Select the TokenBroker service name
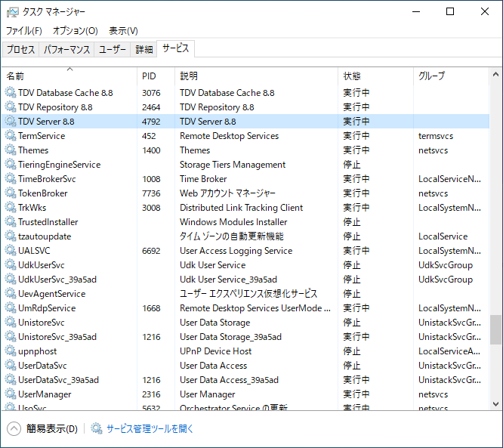 42,193
